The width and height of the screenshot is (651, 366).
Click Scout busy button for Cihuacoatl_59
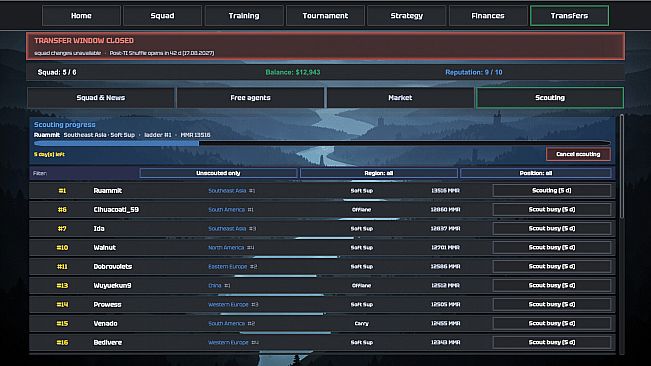(x=552, y=210)
